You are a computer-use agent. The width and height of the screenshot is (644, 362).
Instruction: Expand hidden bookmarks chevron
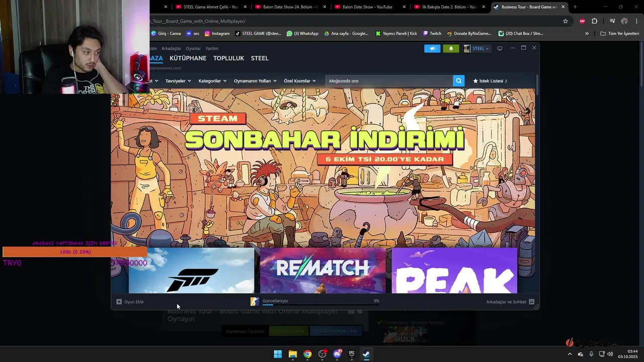[x=587, y=34]
